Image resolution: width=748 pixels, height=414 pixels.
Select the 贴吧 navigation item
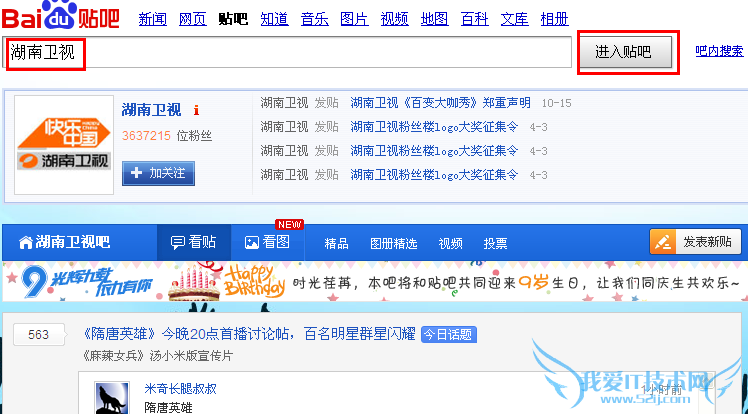[x=233, y=19]
